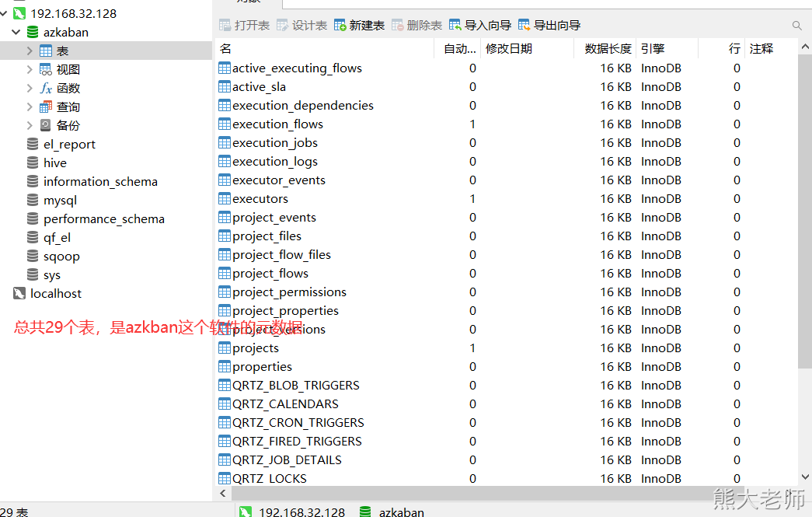The width and height of the screenshot is (812, 517).
Task: Expand the 函数 functions node chevron
Action: click(x=30, y=88)
